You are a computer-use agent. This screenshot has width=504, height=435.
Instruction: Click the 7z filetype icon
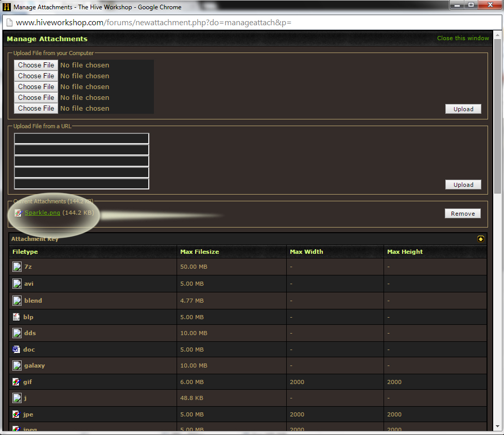(x=16, y=267)
